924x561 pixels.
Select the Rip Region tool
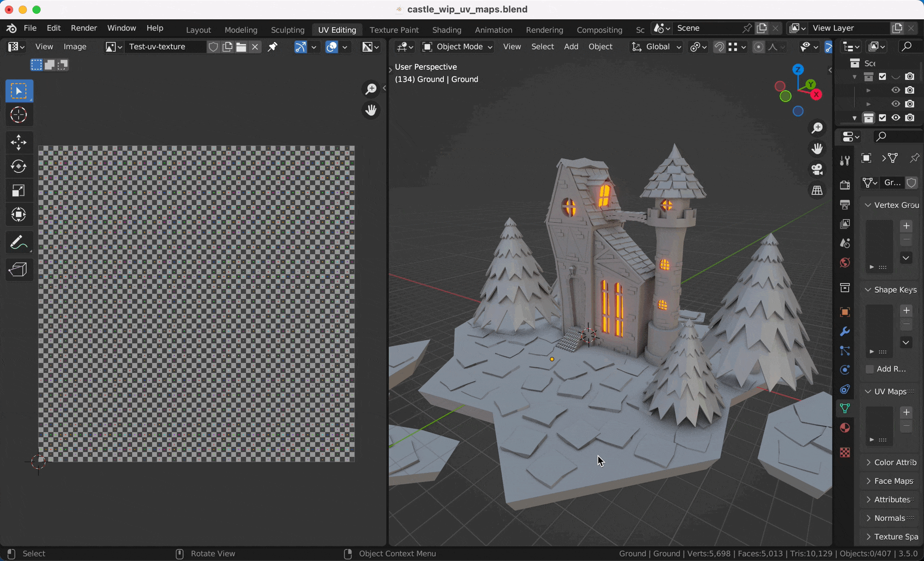point(19,269)
